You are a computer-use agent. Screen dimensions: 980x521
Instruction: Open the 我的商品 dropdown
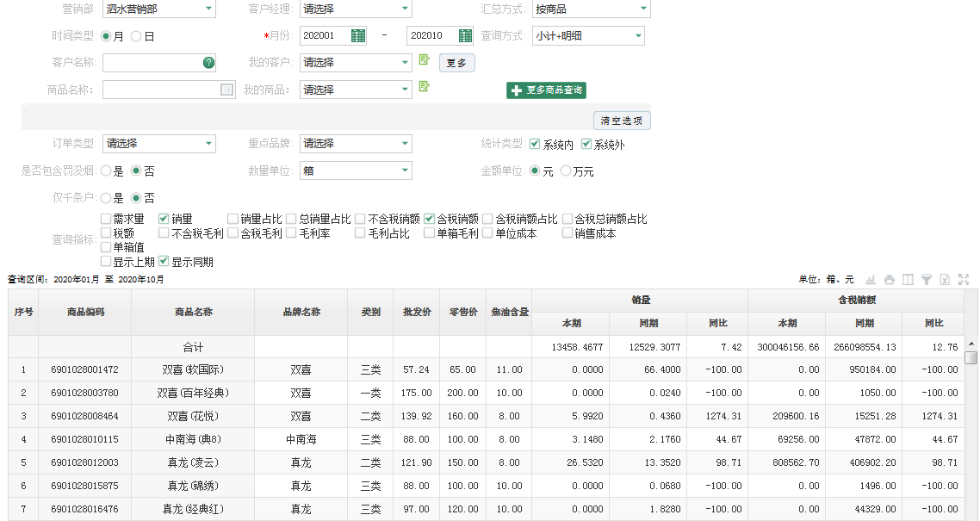tap(356, 90)
